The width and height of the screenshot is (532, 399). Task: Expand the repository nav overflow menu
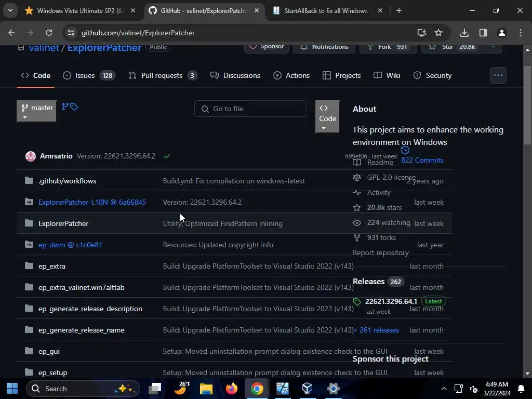pos(498,75)
